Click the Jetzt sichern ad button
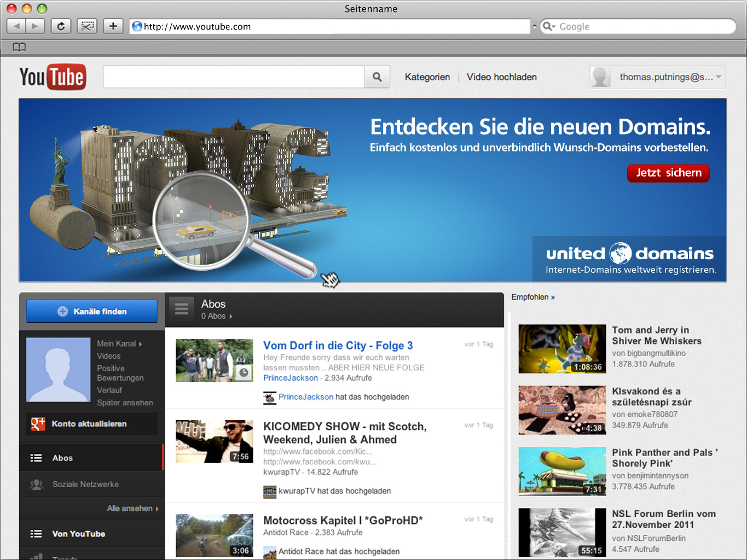Screen dimensions: 747x560 [668, 173]
